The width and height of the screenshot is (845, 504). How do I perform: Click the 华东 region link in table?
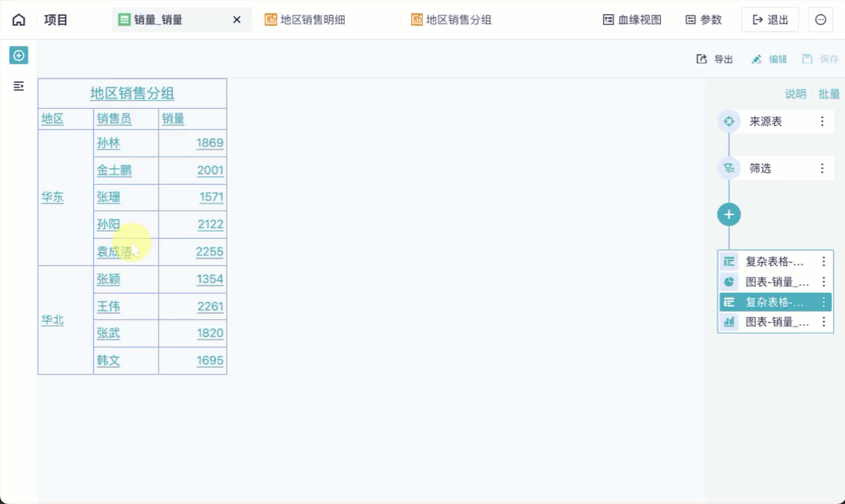click(52, 197)
